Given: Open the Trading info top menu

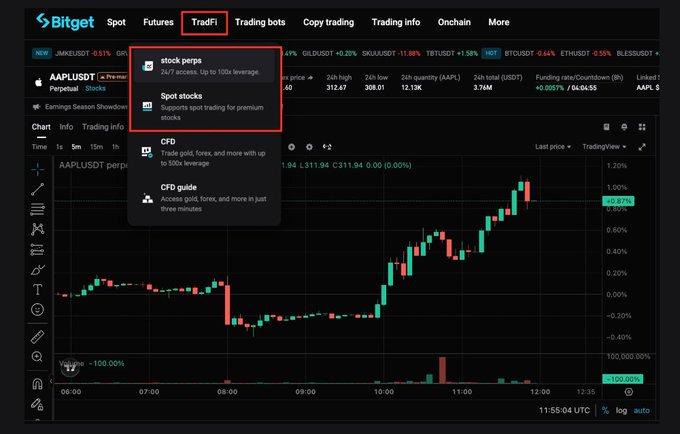Looking at the screenshot, I should coord(396,22).
